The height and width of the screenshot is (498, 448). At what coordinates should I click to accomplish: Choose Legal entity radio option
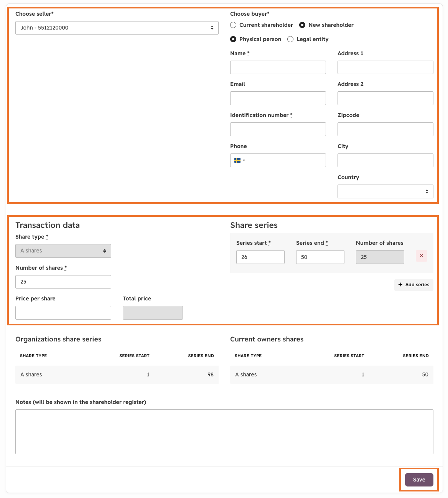[x=290, y=39]
